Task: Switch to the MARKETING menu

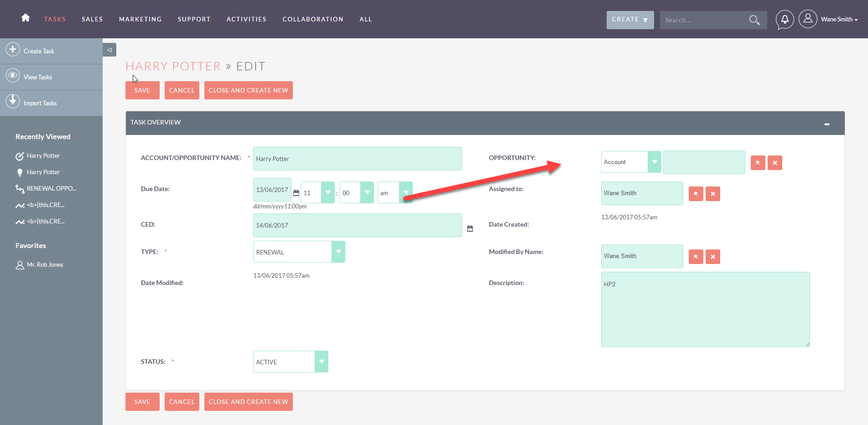Action: [140, 19]
